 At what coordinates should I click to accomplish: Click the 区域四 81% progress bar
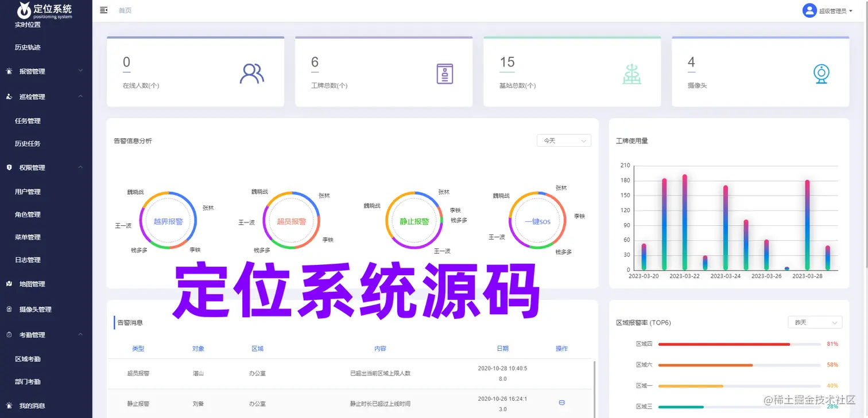pyautogui.click(x=723, y=344)
